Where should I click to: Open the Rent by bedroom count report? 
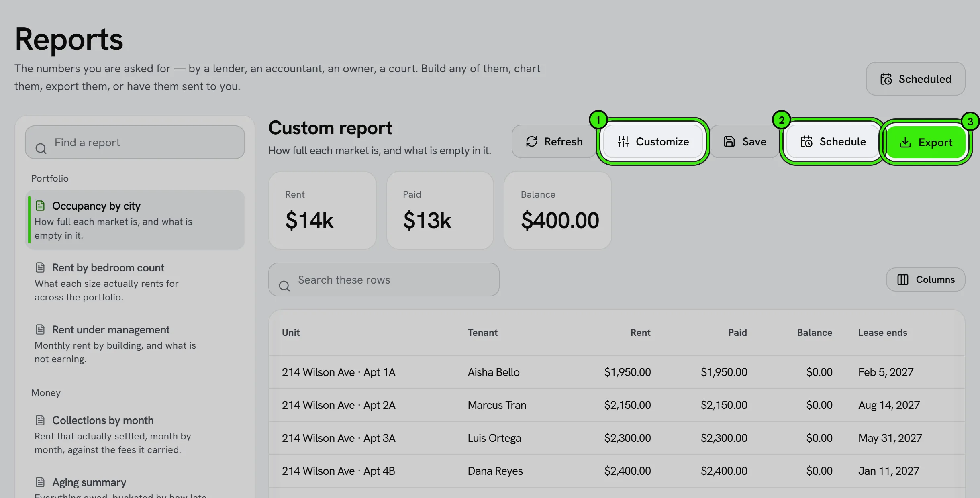tap(135, 282)
